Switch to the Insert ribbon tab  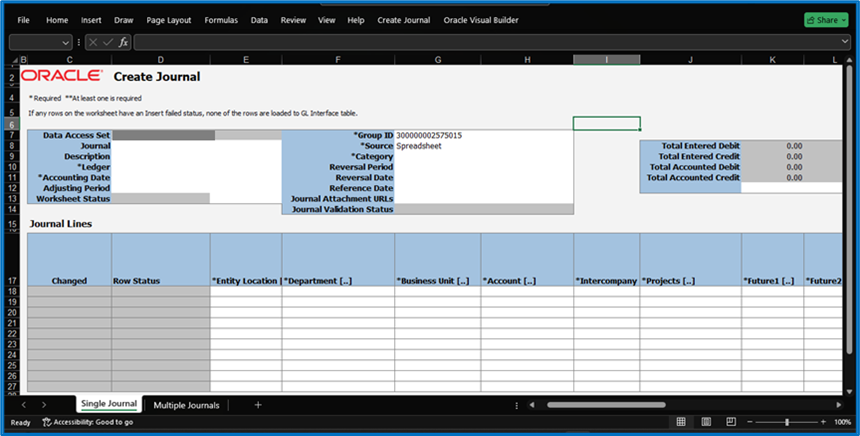tap(91, 20)
